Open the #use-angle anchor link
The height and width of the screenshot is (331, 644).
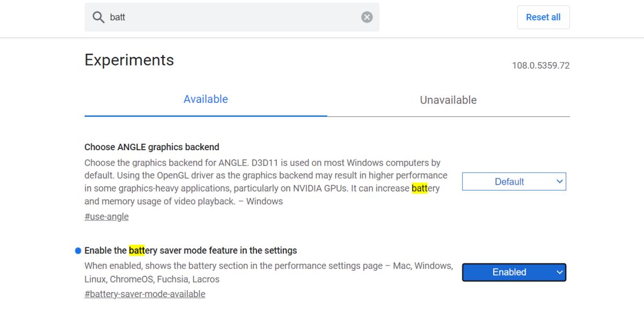[x=106, y=217]
